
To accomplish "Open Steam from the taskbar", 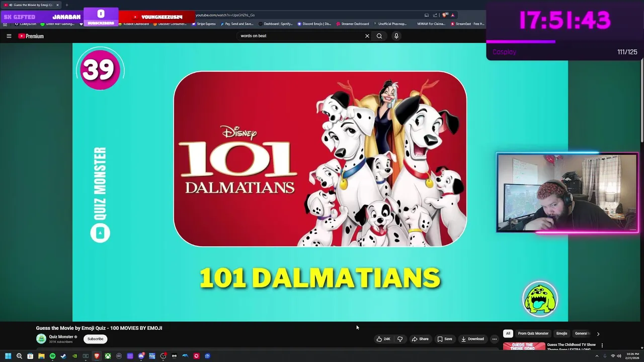I will click(x=63, y=356).
